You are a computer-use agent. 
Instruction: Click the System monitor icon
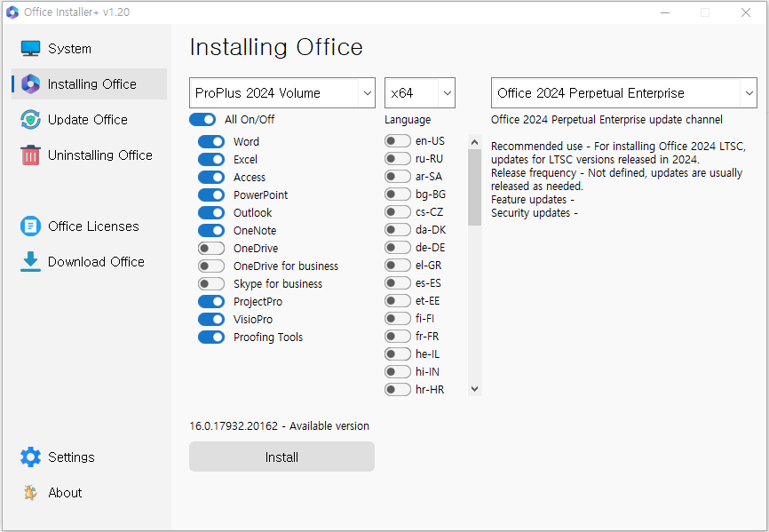click(x=30, y=49)
